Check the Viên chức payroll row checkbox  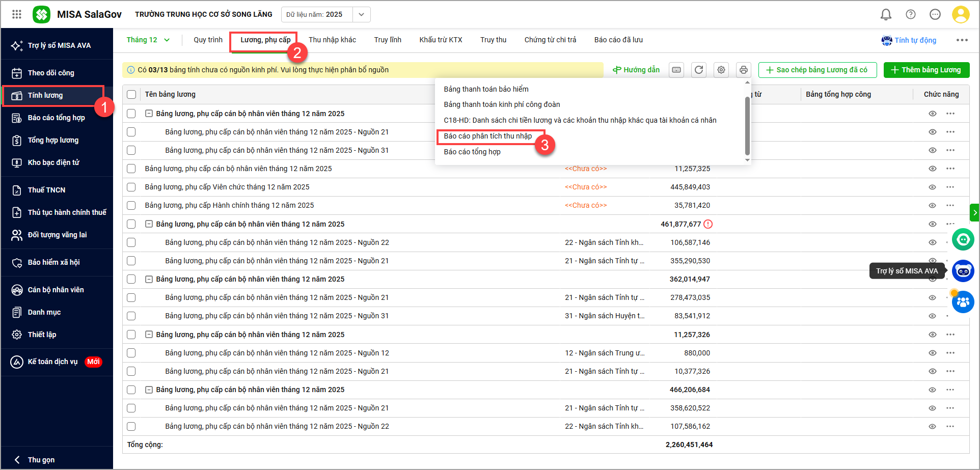coord(131,187)
